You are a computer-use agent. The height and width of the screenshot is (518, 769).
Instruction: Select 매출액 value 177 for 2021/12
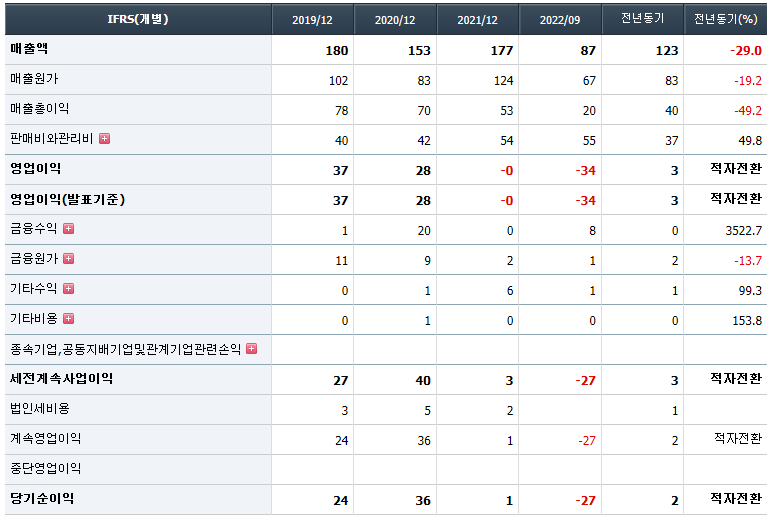[502, 51]
